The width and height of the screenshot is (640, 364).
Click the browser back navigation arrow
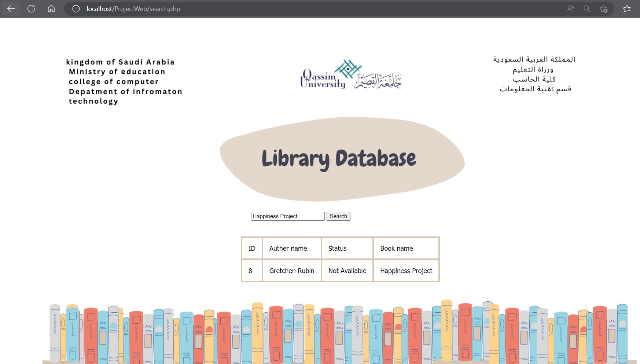click(11, 8)
